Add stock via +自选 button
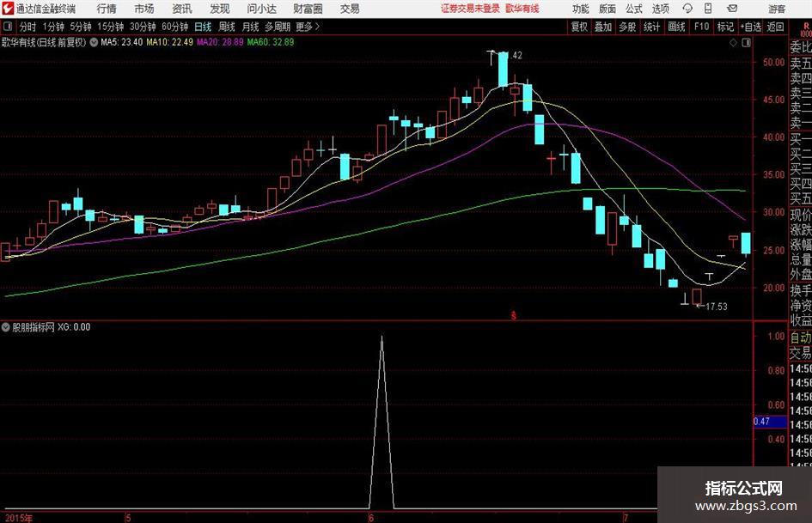This screenshot has height=523, width=812. (751, 27)
